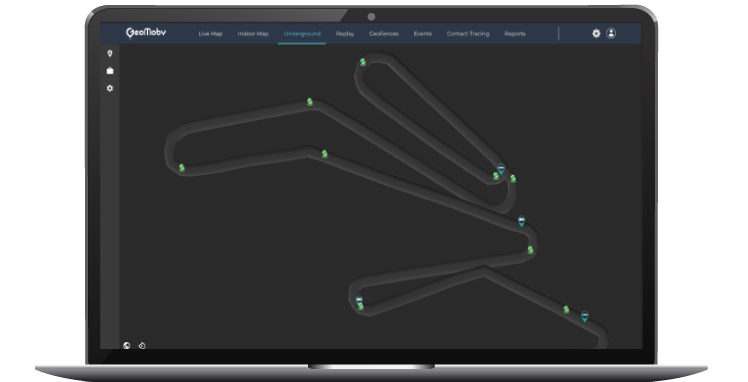Go to the Replay tab
The width and height of the screenshot is (748, 382).
tap(344, 34)
